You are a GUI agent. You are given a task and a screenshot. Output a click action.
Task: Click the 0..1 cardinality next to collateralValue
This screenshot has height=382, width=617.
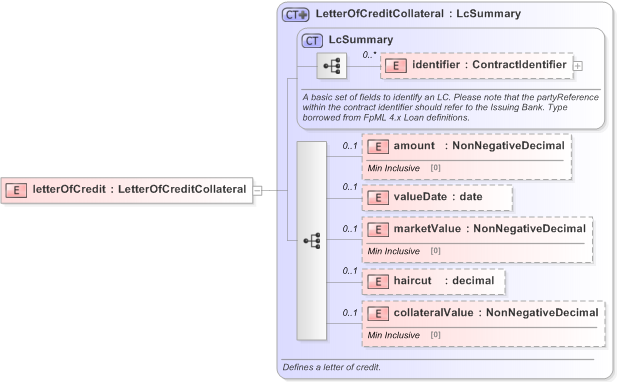(350, 313)
